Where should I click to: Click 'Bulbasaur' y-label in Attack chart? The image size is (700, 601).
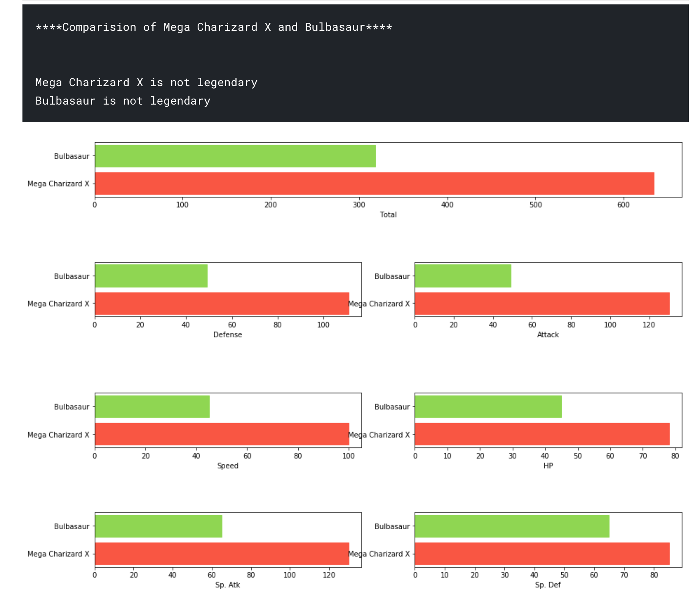(392, 276)
